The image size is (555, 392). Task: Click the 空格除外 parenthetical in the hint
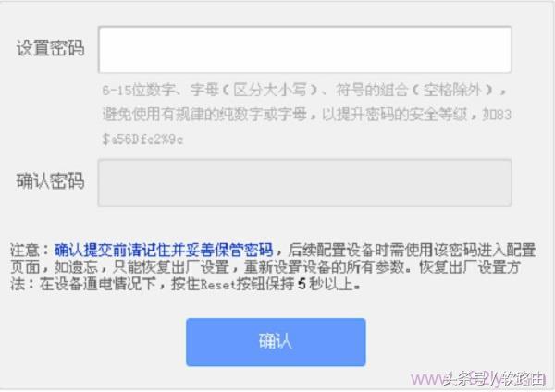point(452,91)
